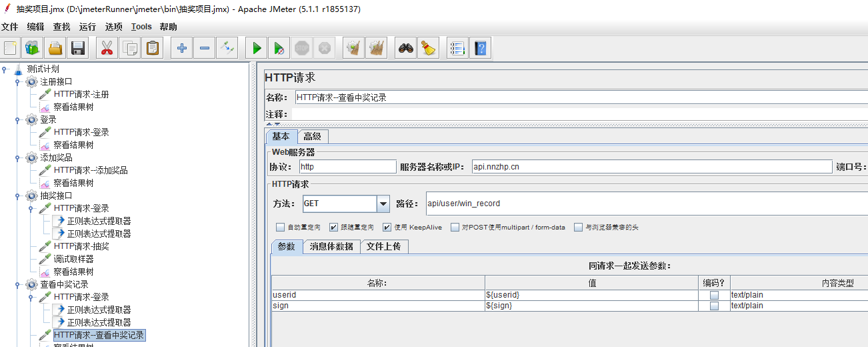Viewport: 868px width, 347px height.
Task: Collapse the 添加奖品 thread group handle
Action: (x=17, y=158)
